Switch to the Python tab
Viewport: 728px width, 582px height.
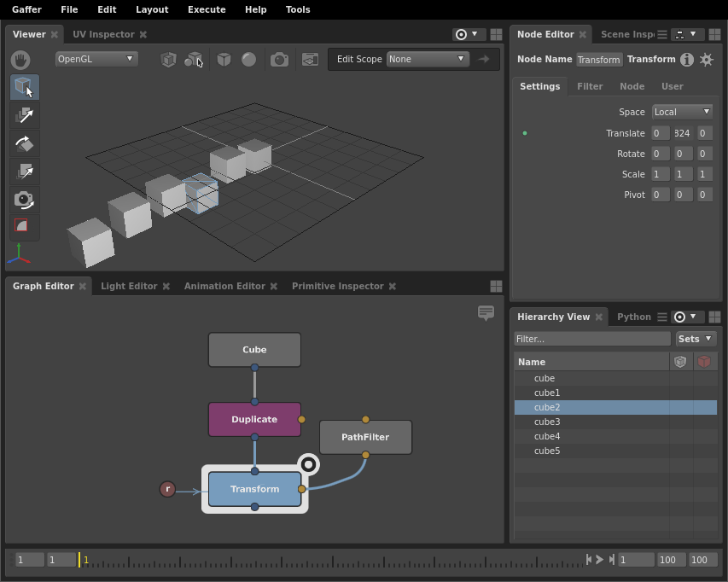[634, 317]
